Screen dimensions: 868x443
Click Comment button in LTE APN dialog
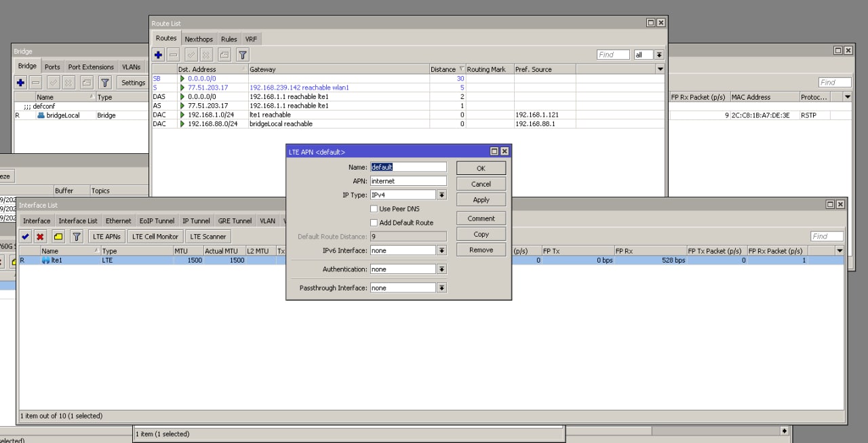pos(481,218)
